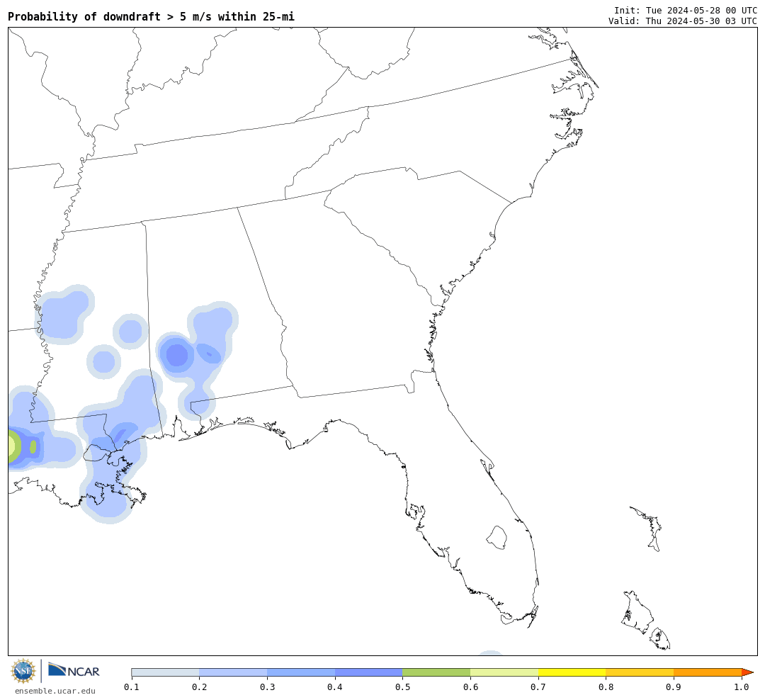Viewport: 765px width, 700px height.
Task: Click the green high-probability blob at the map's left edge
Action: [14, 446]
